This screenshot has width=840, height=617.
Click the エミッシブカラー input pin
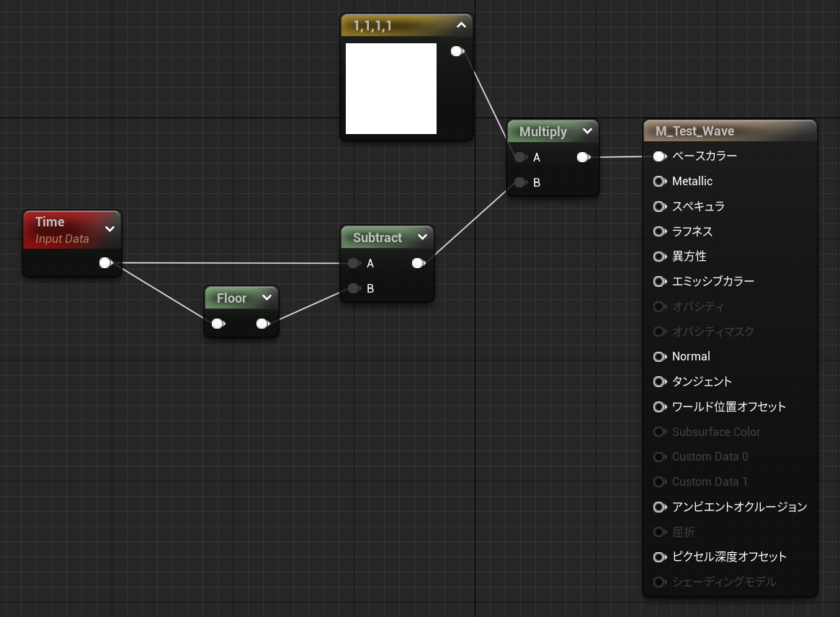[660, 281]
